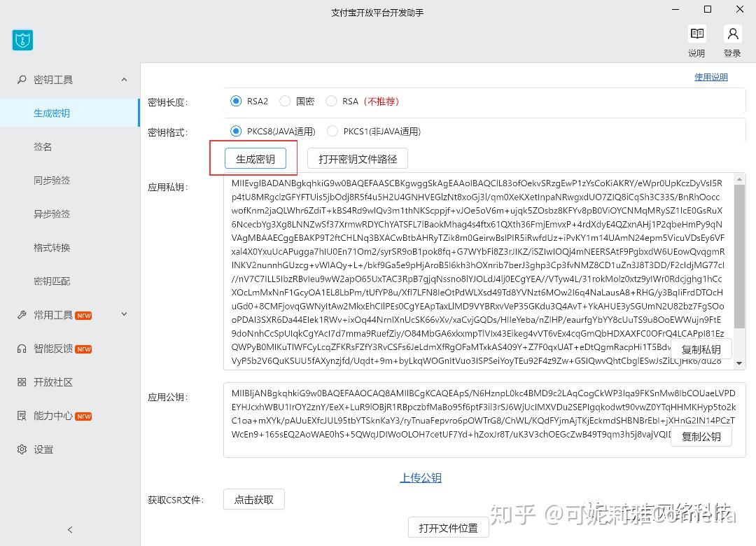The image size is (756, 546).
Task: Click scroll-down arrow of private key box
Action: [x=740, y=363]
